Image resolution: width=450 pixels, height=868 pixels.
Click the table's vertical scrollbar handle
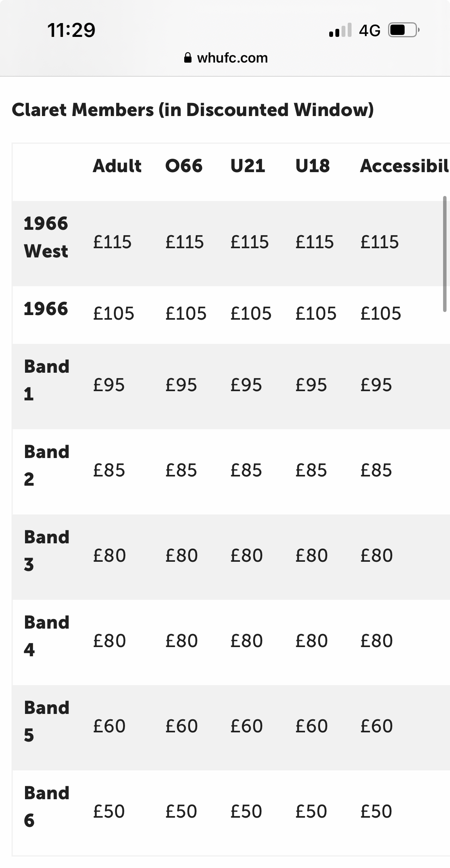(x=445, y=254)
